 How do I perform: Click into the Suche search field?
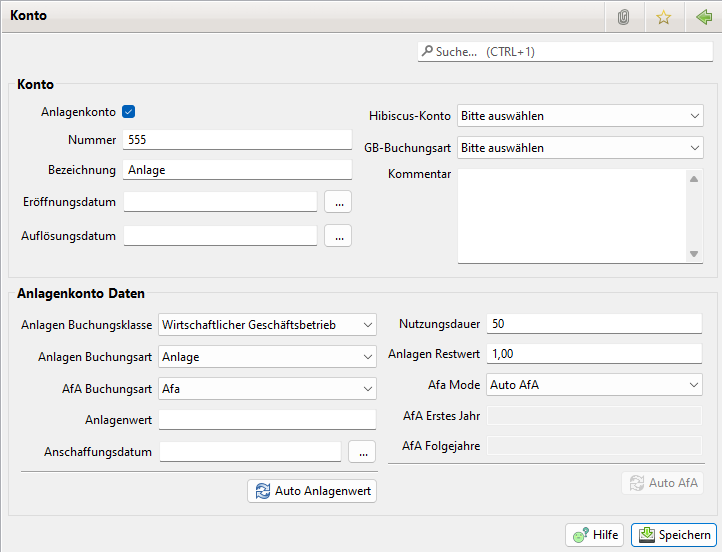point(565,51)
